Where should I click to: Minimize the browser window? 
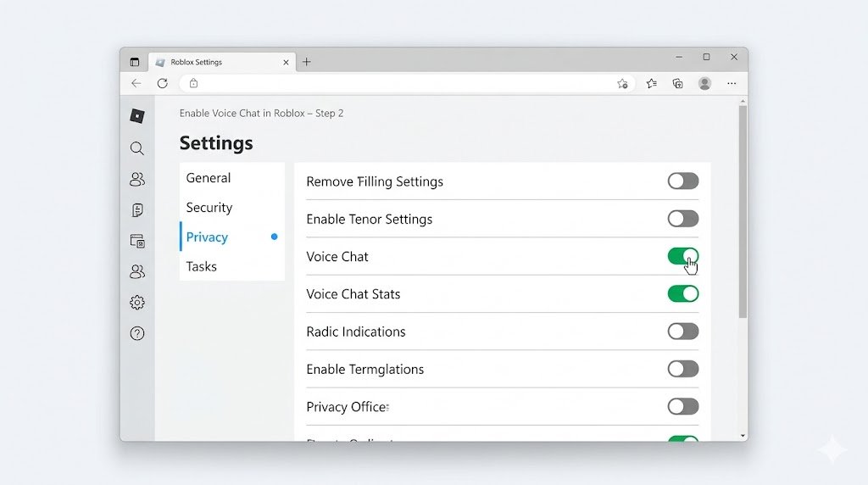[x=679, y=57]
